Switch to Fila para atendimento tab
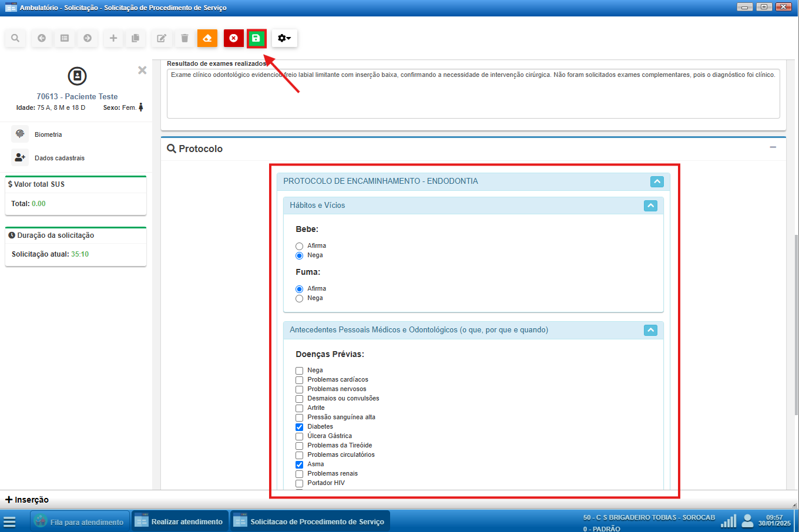The image size is (799, 532). (x=79, y=521)
